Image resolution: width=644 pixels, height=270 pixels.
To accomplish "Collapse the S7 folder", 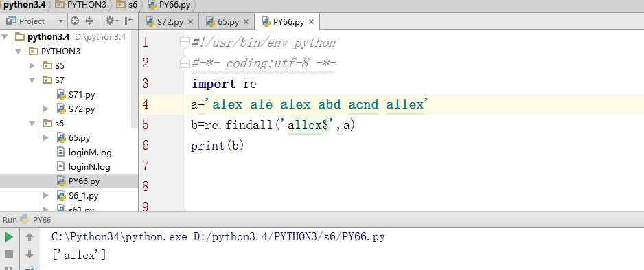I will pos(32,80).
